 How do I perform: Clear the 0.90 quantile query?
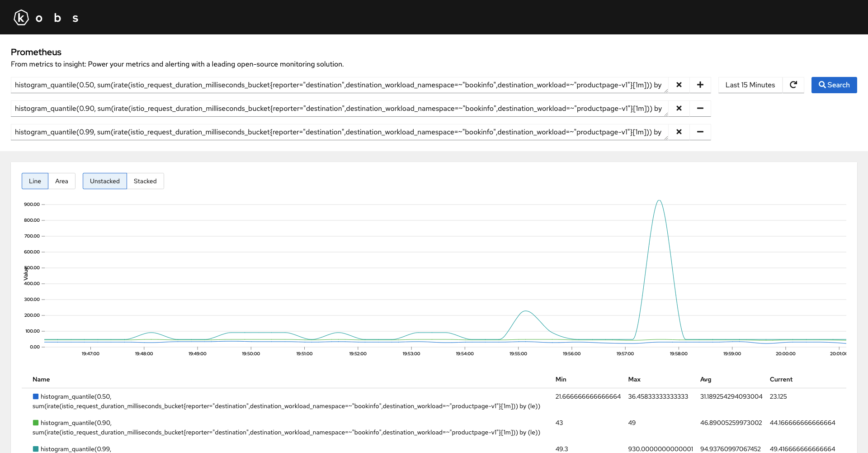click(679, 108)
